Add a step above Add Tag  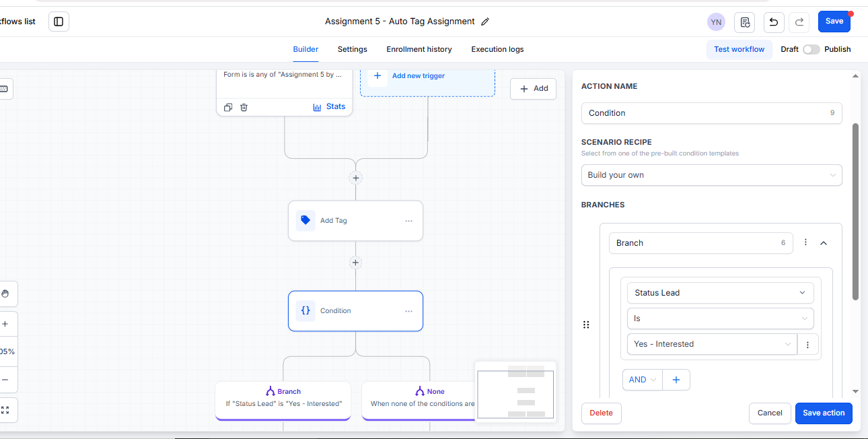tap(356, 178)
